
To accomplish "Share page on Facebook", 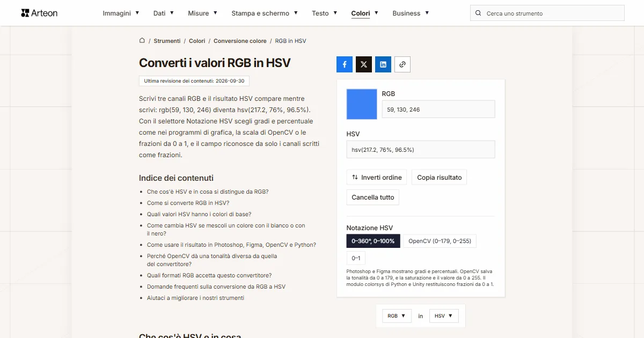I will [x=345, y=64].
